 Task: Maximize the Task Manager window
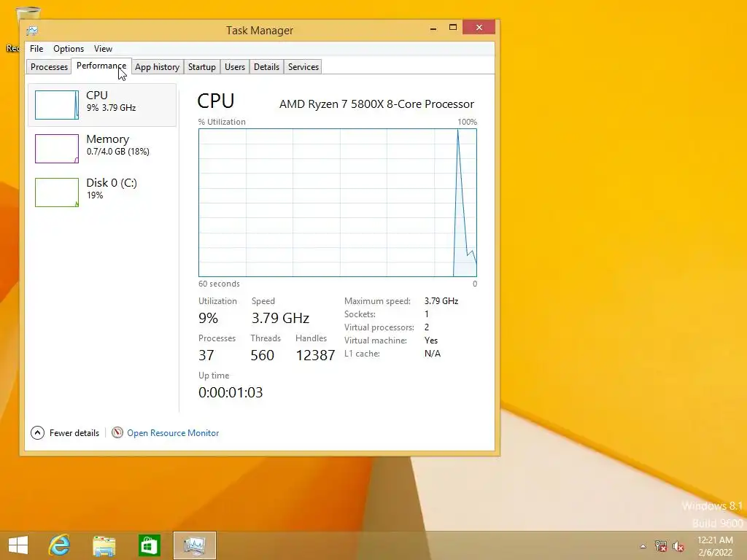[453, 28]
